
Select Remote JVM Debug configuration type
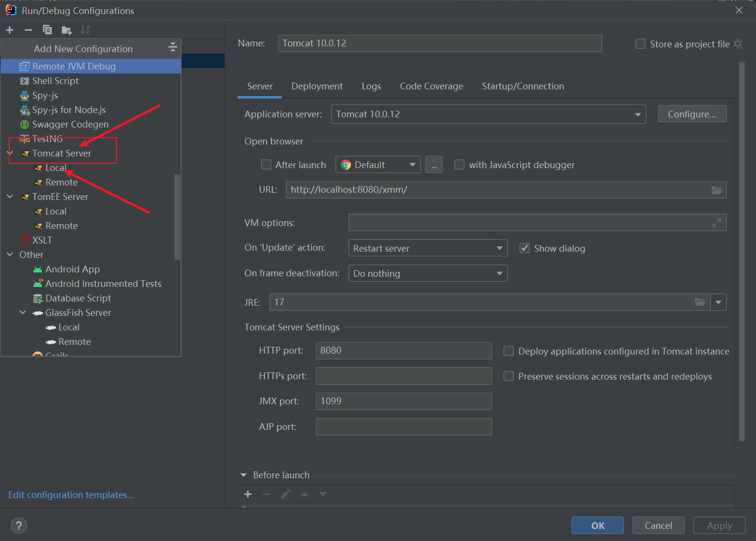point(91,66)
